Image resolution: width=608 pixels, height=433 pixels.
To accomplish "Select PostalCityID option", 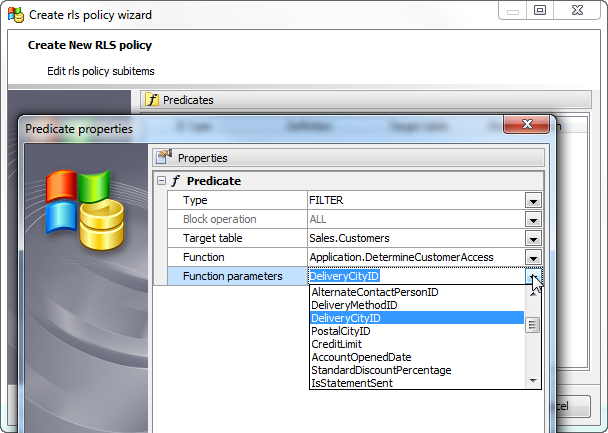I will [x=341, y=331].
